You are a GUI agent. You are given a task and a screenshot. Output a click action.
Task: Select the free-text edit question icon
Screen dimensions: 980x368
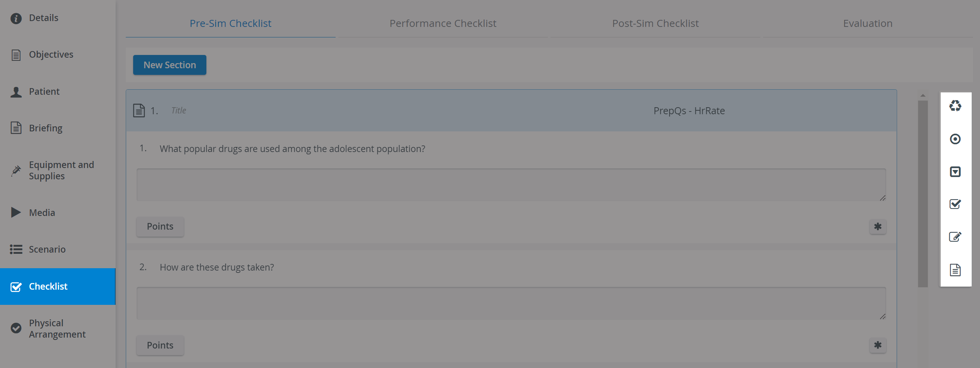tap(955, 237)
